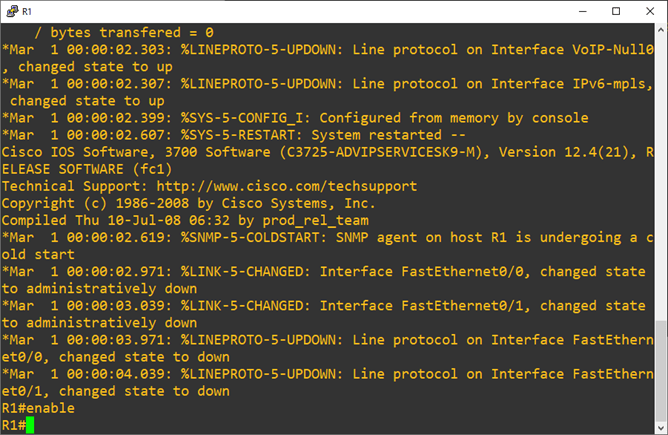Click the R1 title bar text

pos(27,11)
